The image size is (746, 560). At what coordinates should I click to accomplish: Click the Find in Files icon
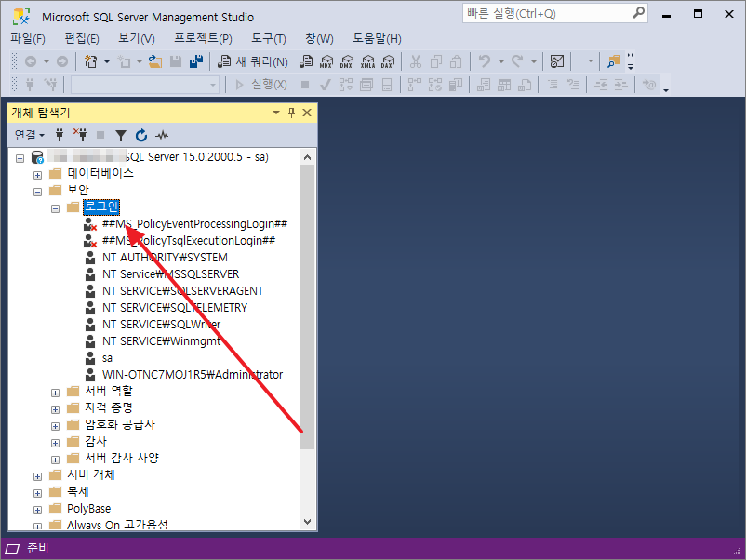614,61
